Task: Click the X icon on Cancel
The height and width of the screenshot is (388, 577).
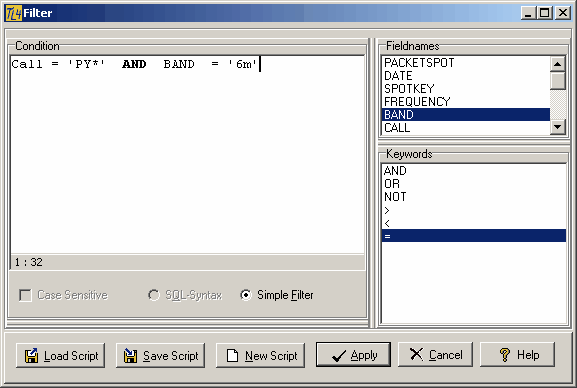Action: click(x=416, y=355)
